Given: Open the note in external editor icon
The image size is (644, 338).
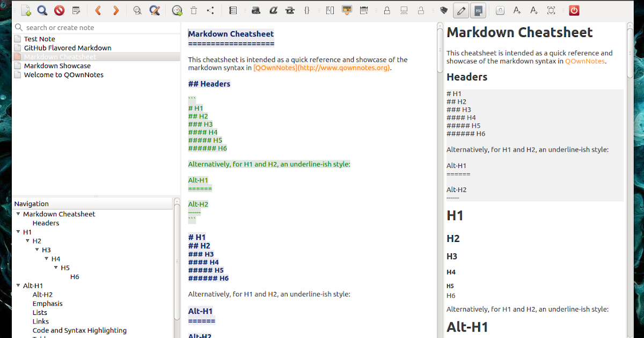Looking at the screenshot, I should click(x=76, y=10).
